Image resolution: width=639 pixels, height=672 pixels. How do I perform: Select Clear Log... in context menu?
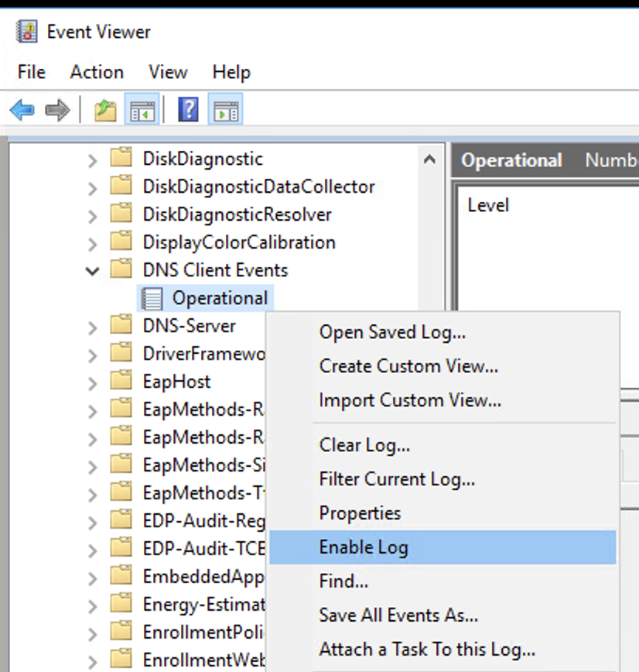(x=443, y=445)
